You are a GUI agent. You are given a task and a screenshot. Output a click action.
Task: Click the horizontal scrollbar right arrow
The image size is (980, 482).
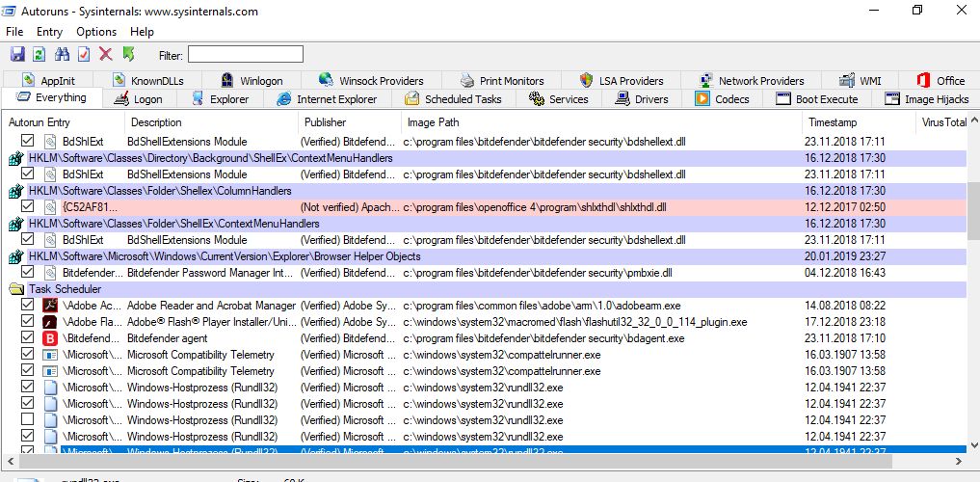click(x=960, y=461)
